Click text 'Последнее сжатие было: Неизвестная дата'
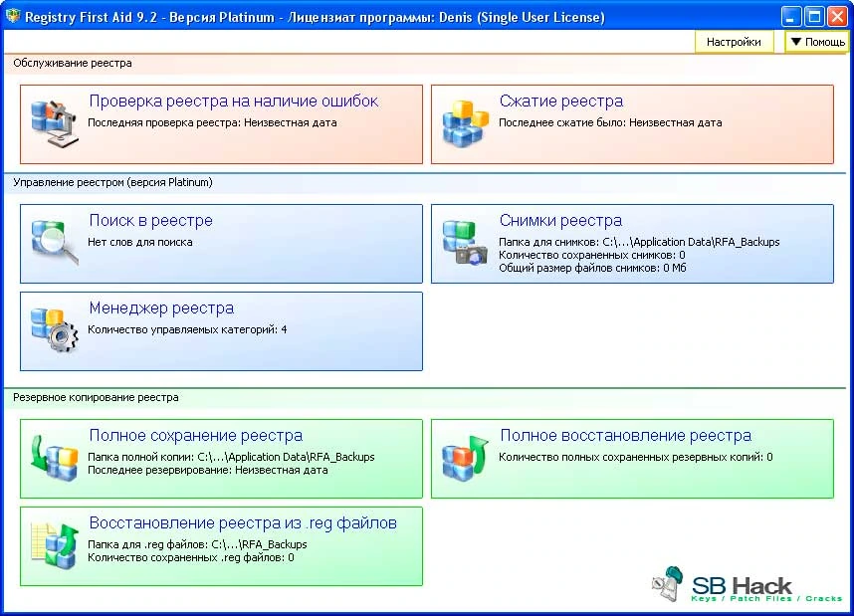Viewport: 854px width, 616px height. [x=610, y=122]
